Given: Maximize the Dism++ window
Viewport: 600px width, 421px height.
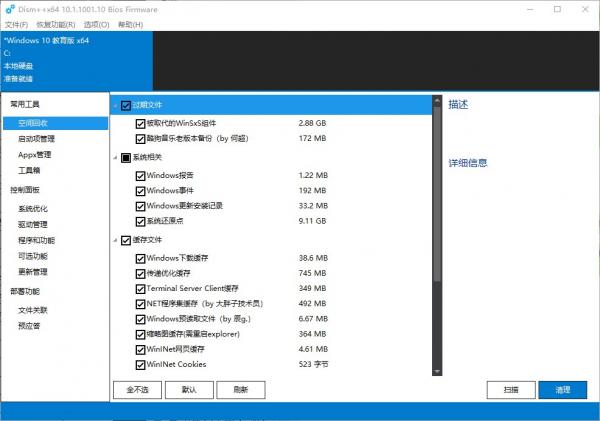Looking at the screenshot, I should point(558,9).
